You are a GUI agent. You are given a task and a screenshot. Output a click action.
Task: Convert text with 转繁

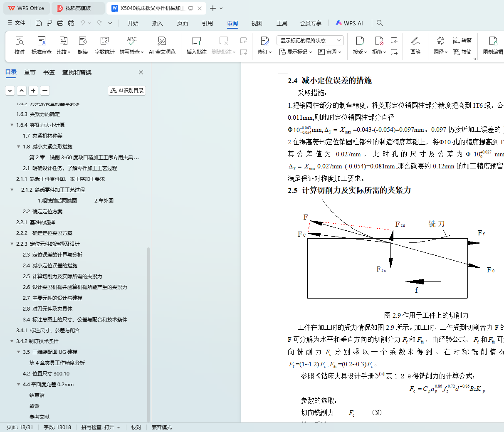pos(462,40)
